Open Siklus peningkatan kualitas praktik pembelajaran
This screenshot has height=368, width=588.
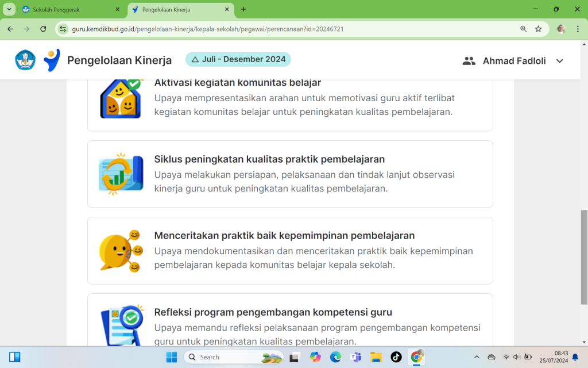pos(269,159)
